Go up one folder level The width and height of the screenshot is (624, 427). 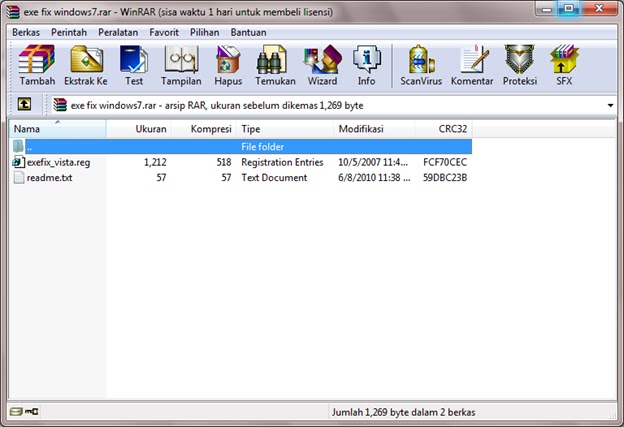pos(24,105)
